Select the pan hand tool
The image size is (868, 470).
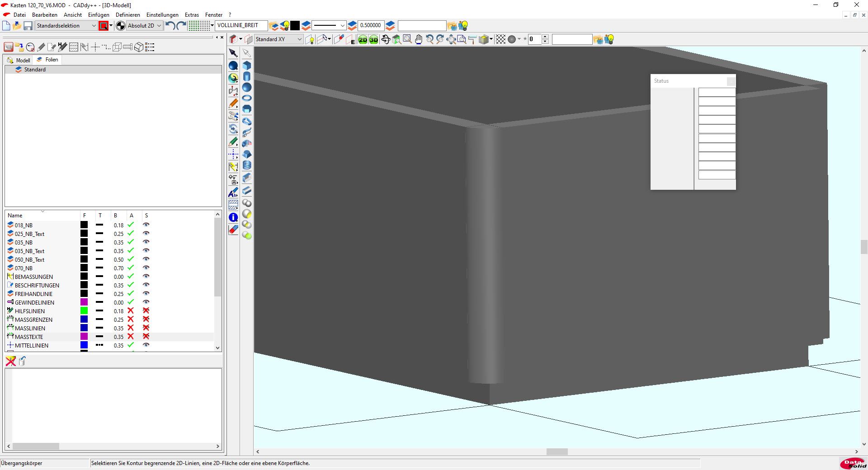[x=419, y=40]
